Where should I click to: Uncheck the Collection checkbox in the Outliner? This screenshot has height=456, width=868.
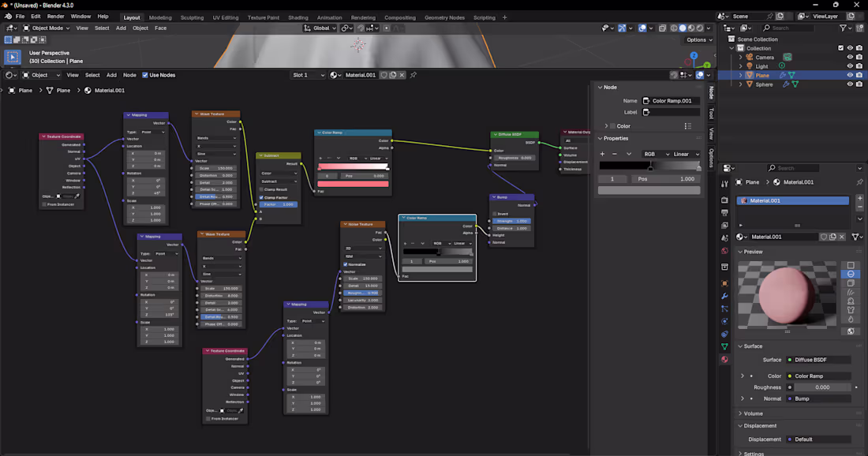[840, 48]
